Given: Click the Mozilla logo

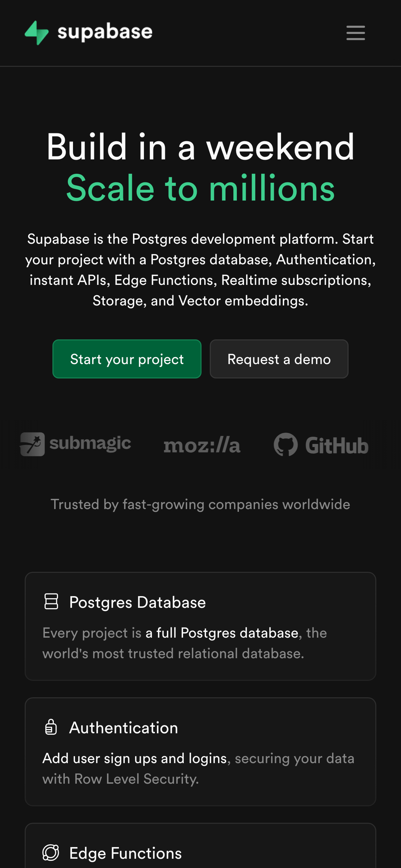Looking at the screenshot, I should click(202, 445).
